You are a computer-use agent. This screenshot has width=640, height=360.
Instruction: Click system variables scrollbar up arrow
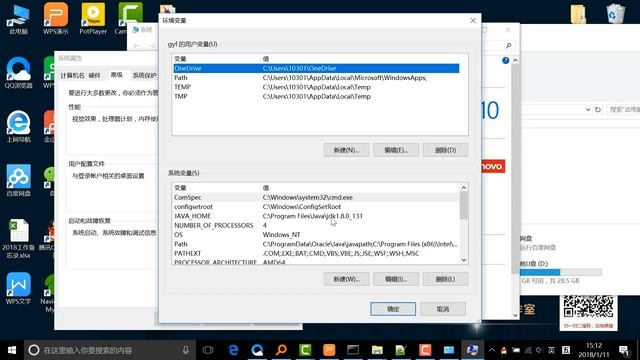click(x=464, y=188)
